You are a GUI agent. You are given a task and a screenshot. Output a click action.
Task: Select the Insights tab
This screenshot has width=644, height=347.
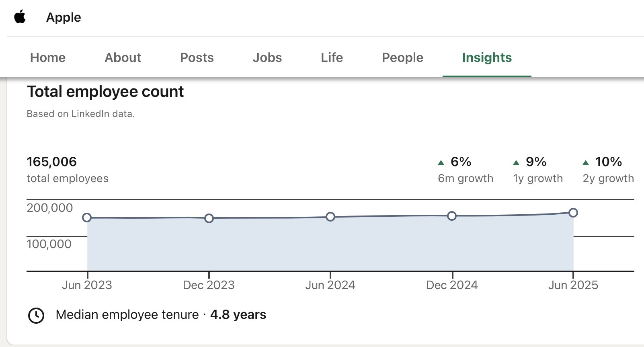(x=487, y=57)
